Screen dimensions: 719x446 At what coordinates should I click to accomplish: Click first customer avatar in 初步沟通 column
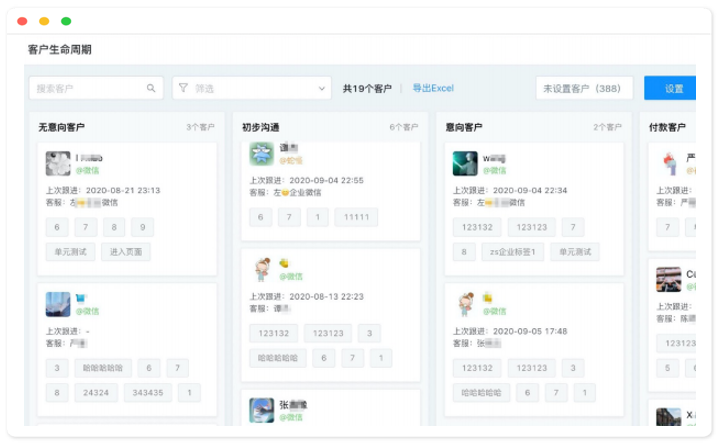(261, 154)
